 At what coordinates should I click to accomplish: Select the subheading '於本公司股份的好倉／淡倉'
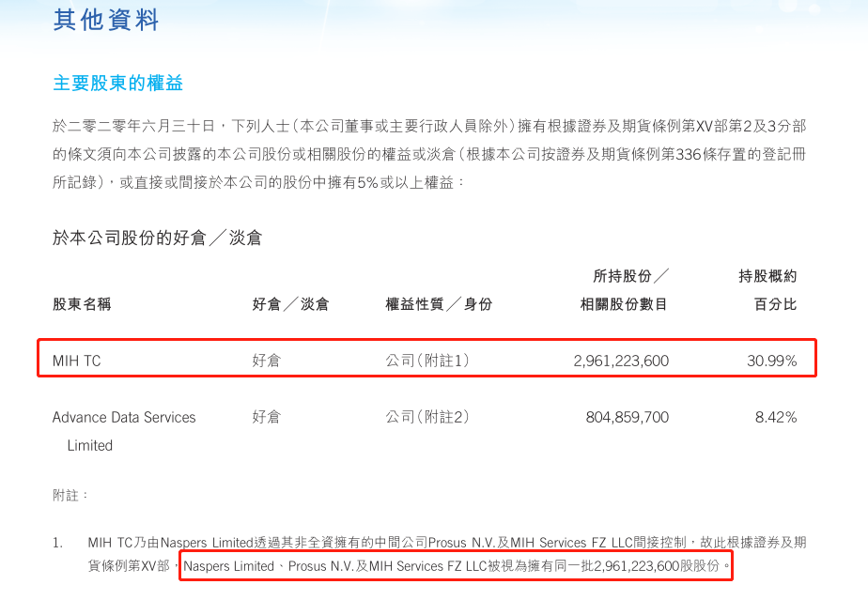[157, 238]
